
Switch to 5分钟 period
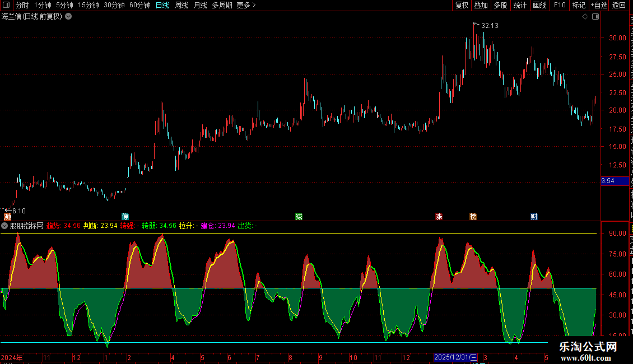tap(64, 5)
